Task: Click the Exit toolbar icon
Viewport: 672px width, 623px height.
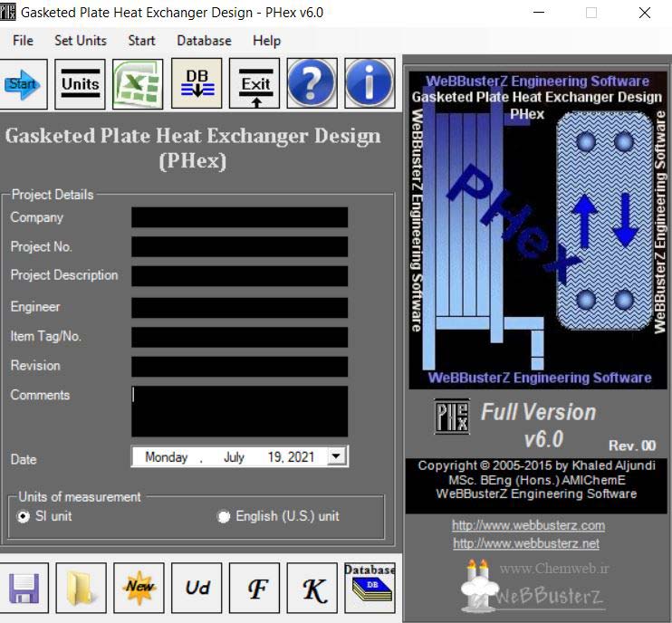Action: [x=254, y=84]
